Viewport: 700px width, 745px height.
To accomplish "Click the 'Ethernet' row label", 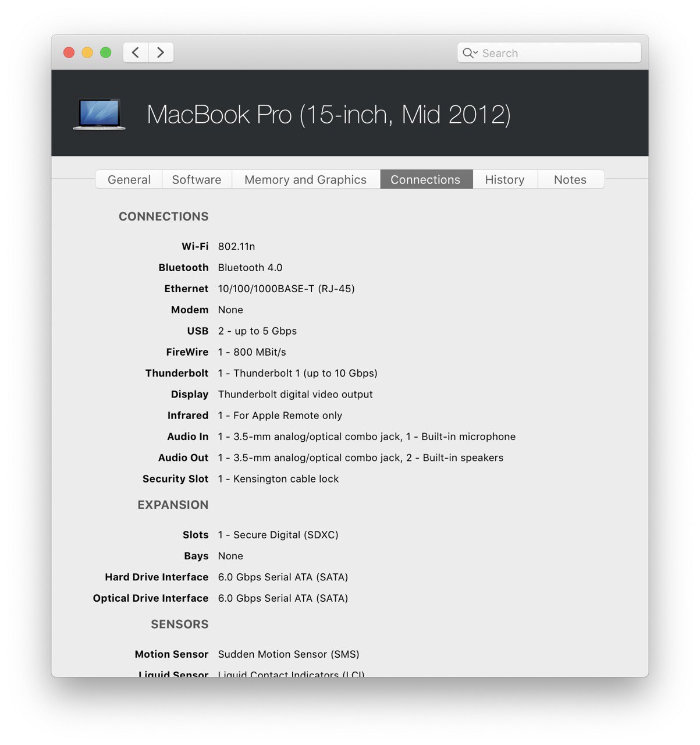I will click(x=186, y=289).
